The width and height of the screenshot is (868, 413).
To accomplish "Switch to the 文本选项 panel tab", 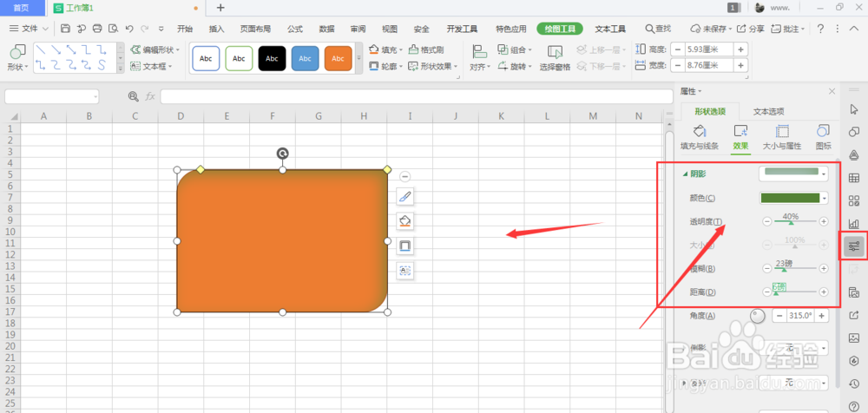I will point(768,111).
